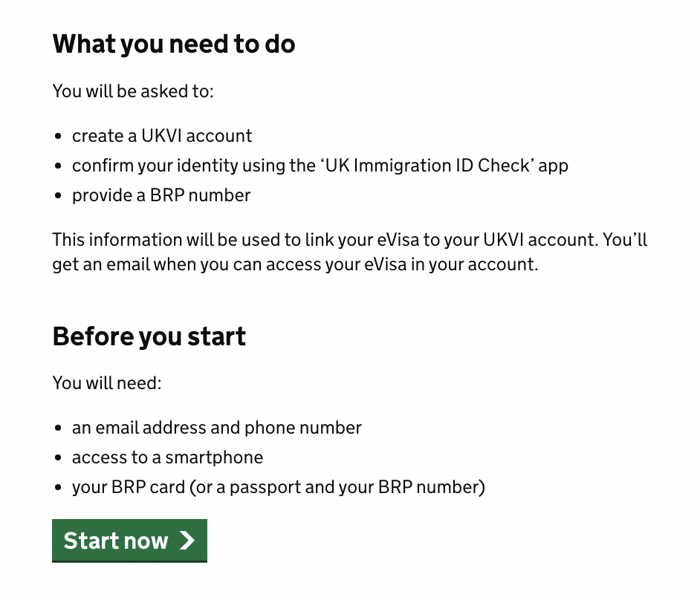
Task: Select the 'create a UKVI account' bullet item
Action: (162, 136)
